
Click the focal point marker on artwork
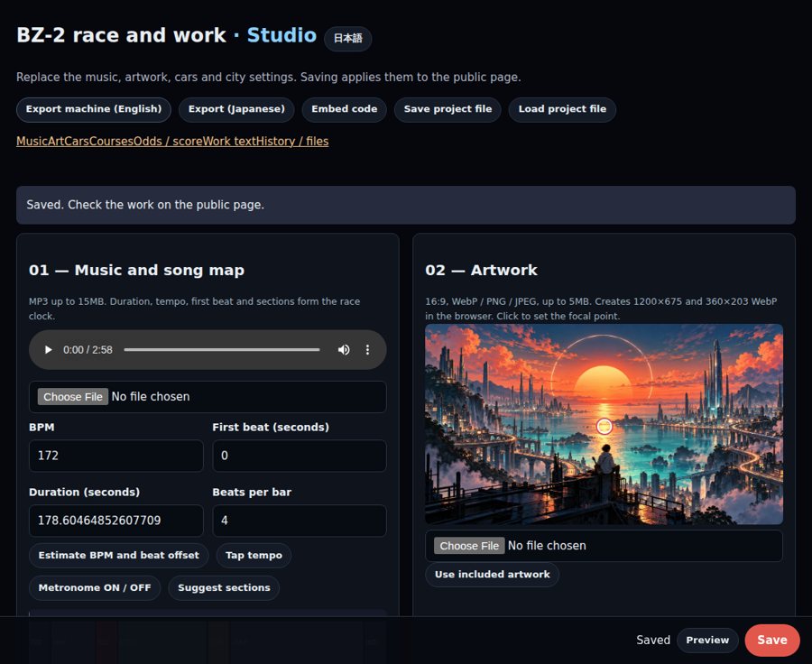point(604,426)
